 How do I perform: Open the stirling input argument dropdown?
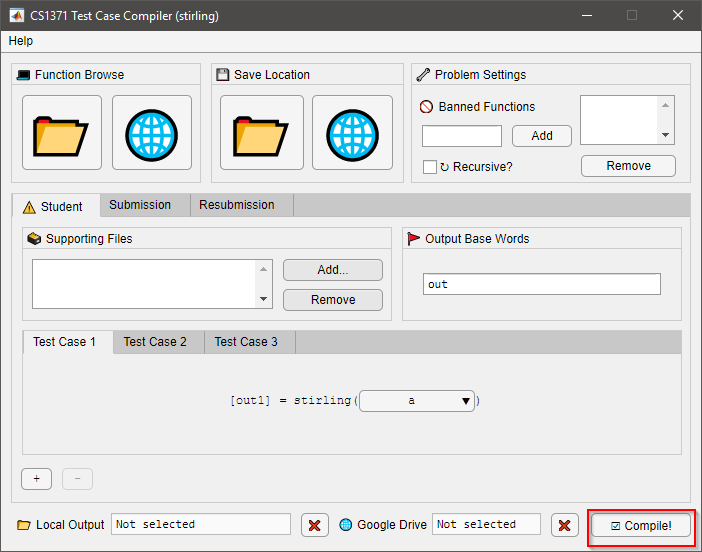(x=417, y=401)
